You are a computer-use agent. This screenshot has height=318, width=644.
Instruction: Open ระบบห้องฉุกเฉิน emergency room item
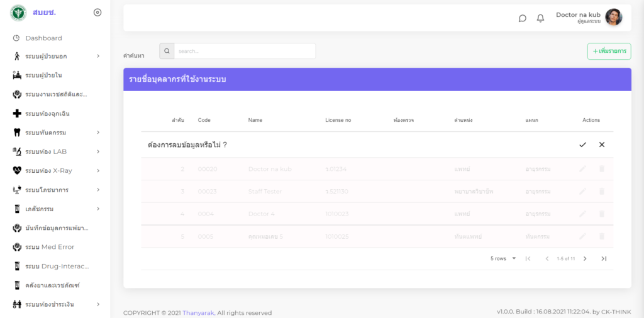tap(50, 114)
